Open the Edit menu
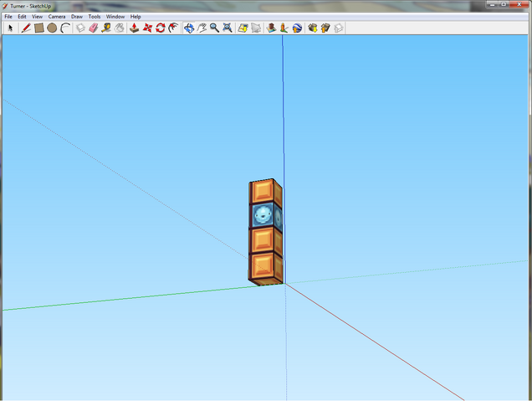 pos(22,16)
